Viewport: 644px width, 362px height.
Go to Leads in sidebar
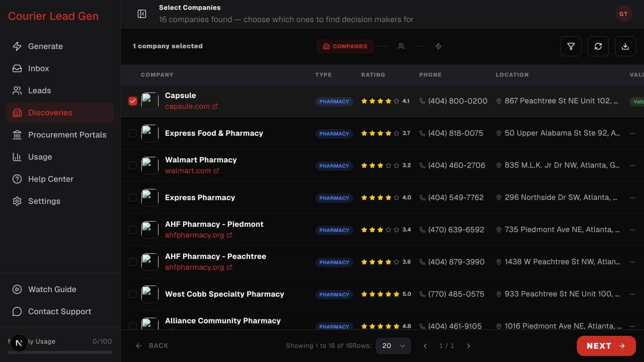pos(60,90)
